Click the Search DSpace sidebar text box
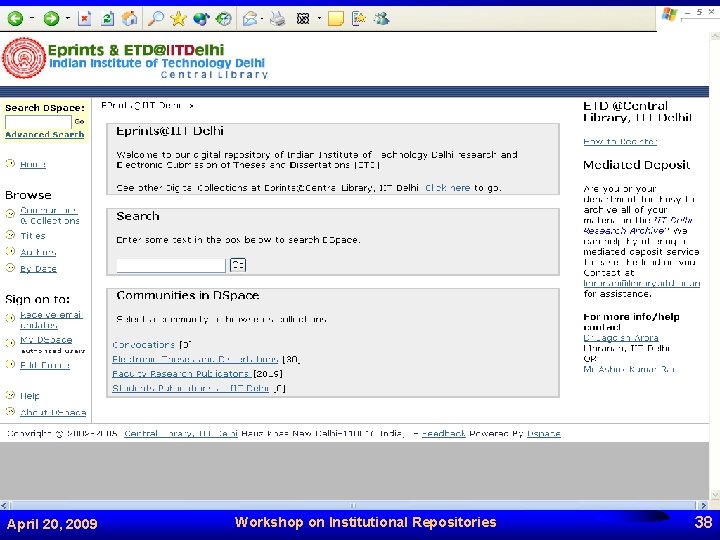Image resolution: width=720 pixels, height=540 pixels. pyautogui.click(x=38, y=122)
